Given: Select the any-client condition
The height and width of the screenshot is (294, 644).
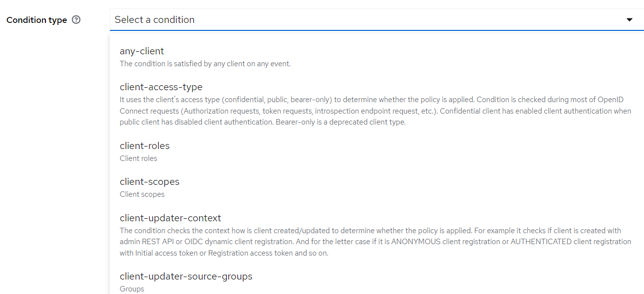Looking at the screenshot, I should (x=142, y=51).
